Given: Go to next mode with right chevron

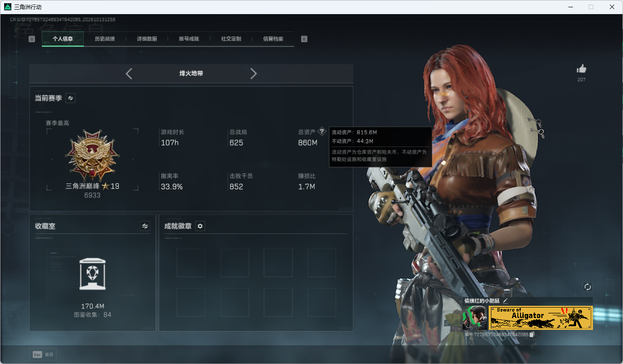Looking at the screenshot, I should (254, 74).
